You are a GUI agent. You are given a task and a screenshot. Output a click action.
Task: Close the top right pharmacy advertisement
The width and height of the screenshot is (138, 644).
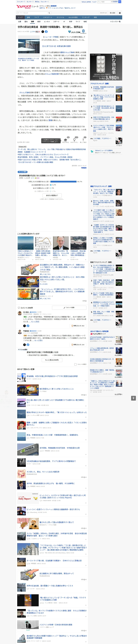click(121, 55)
